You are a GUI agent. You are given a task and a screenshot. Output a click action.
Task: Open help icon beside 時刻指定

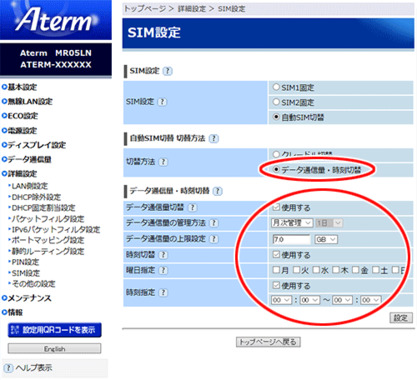(x=163, y=293)
